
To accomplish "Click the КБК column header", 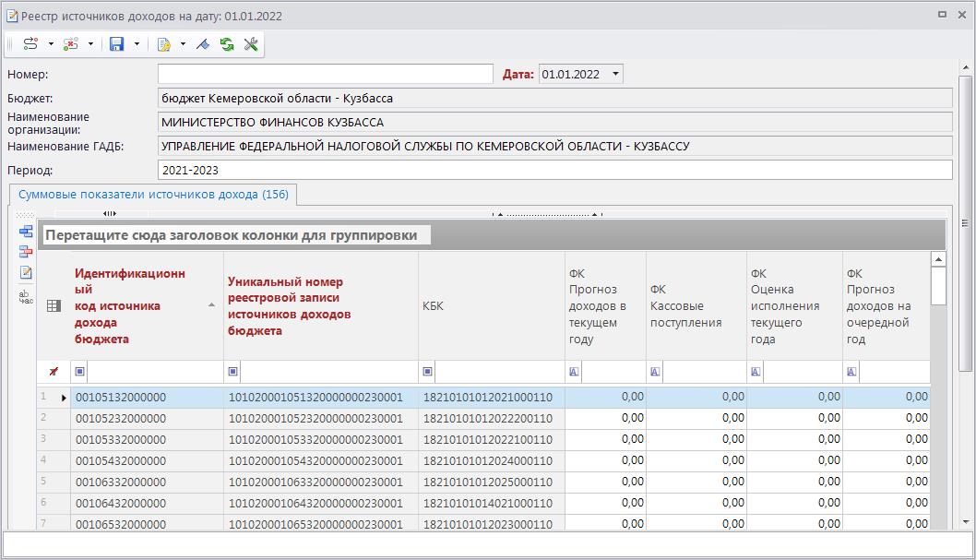I will click(492, 305).
